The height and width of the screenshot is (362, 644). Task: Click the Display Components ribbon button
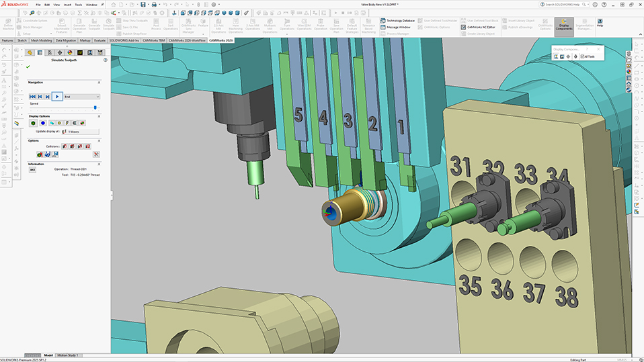(x=564, y=24)
